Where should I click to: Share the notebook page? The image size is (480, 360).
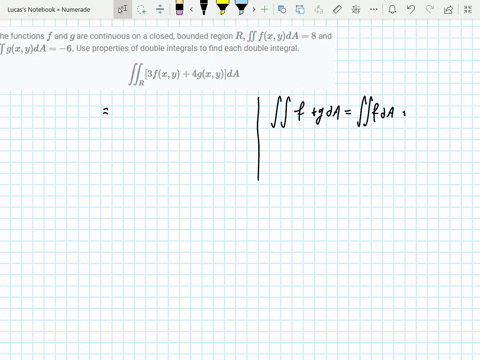click(448, 9)
